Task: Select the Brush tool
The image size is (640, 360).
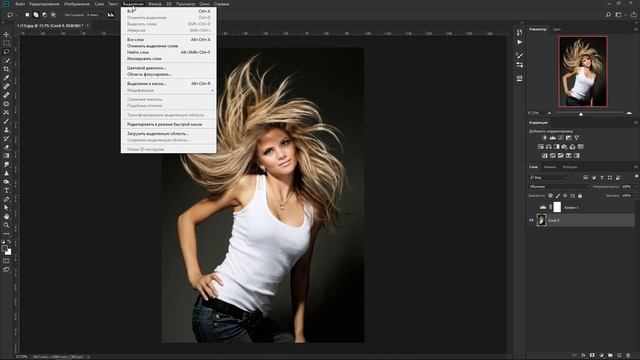Action: (6, 121)
